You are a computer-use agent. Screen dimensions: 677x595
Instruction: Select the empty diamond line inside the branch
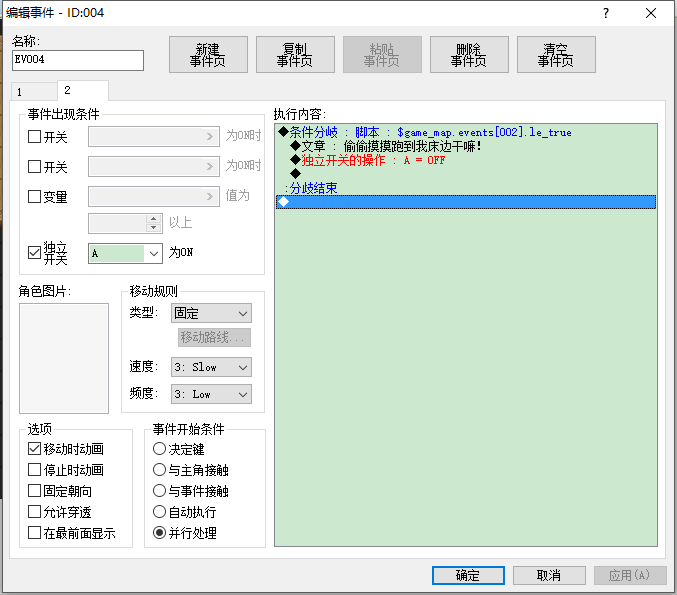tap(466, 174)
